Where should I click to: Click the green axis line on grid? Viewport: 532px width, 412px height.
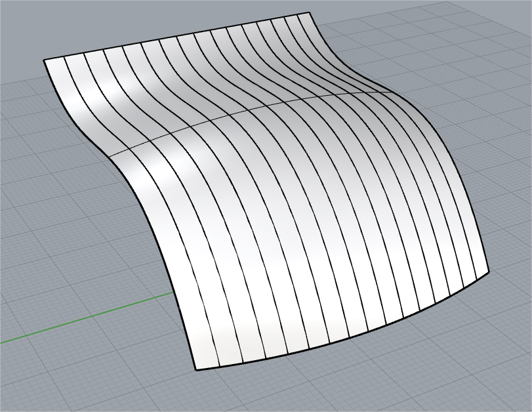87,318
